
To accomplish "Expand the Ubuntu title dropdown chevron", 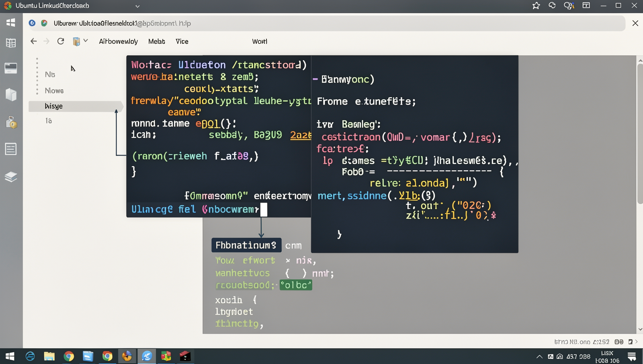I will [x=137, y=6].
